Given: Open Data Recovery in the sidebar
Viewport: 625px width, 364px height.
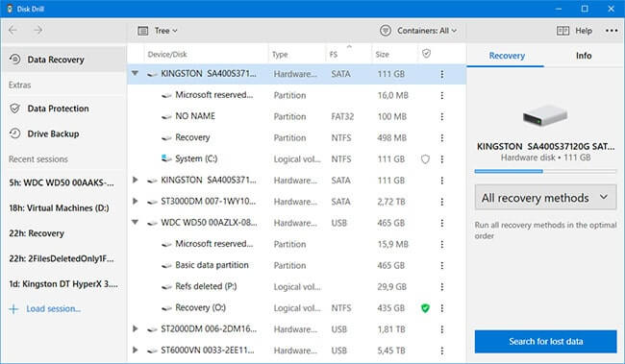Looking at the screenshot, I should (63, 60).
